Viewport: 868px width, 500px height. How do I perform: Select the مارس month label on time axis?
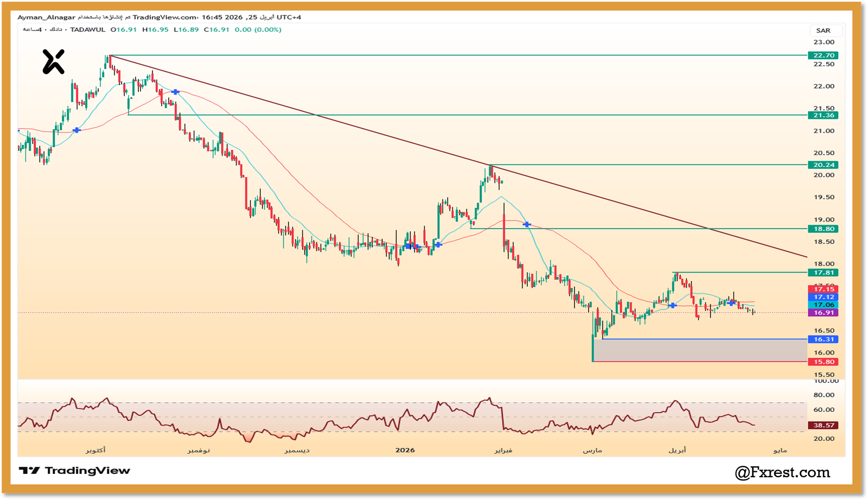[x=592, y=450]
